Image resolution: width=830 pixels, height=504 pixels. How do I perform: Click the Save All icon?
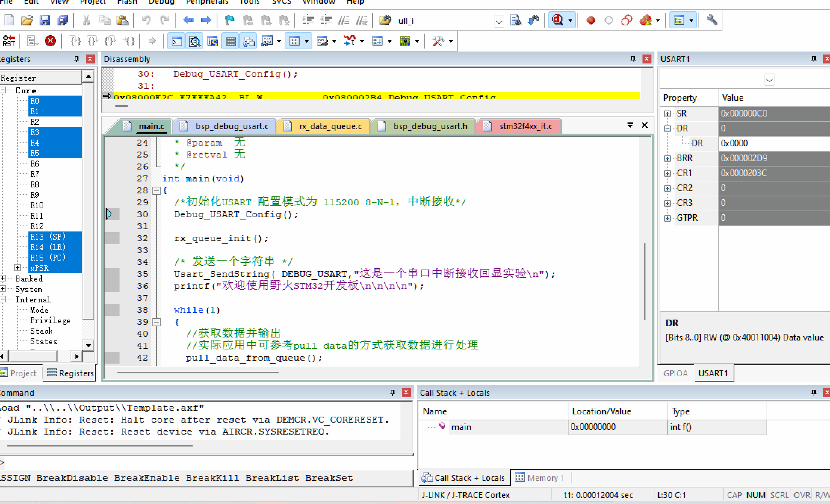[62, 20]
